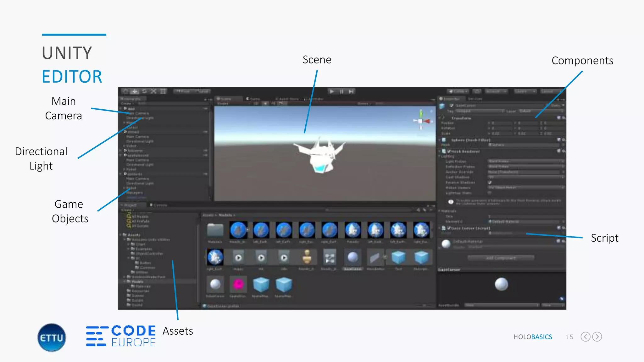The width and height of the screenshot is (644, 362).
Task: Toggle Lightmap Static checkbox
Action: [490, 193]
